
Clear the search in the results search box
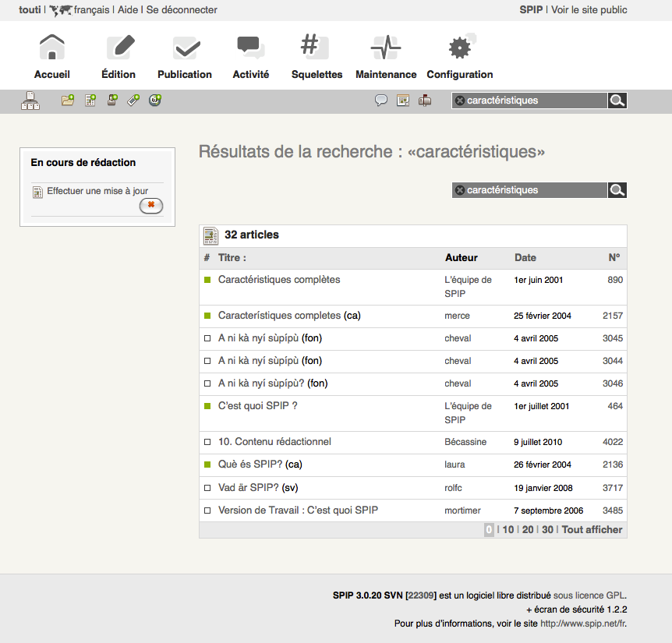tap(460, 190)
